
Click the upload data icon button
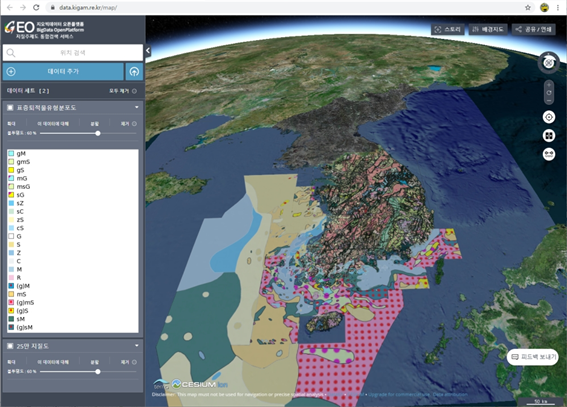134,72
